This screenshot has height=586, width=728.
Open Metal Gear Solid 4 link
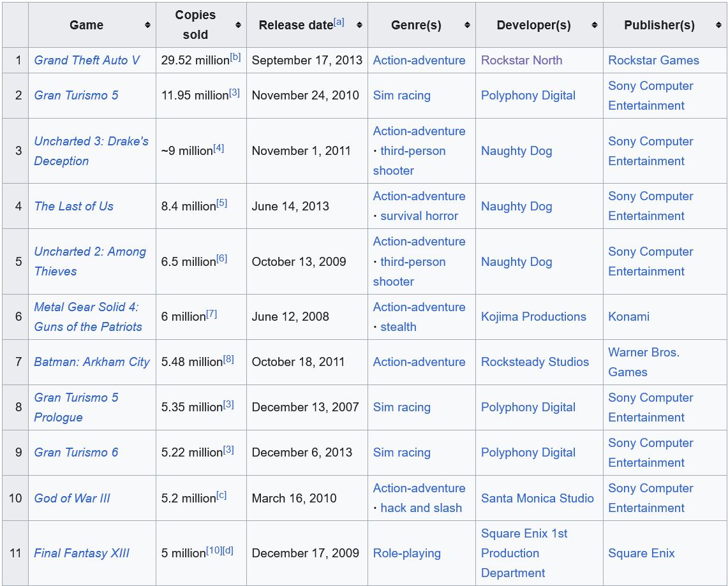tap(88, 317)
